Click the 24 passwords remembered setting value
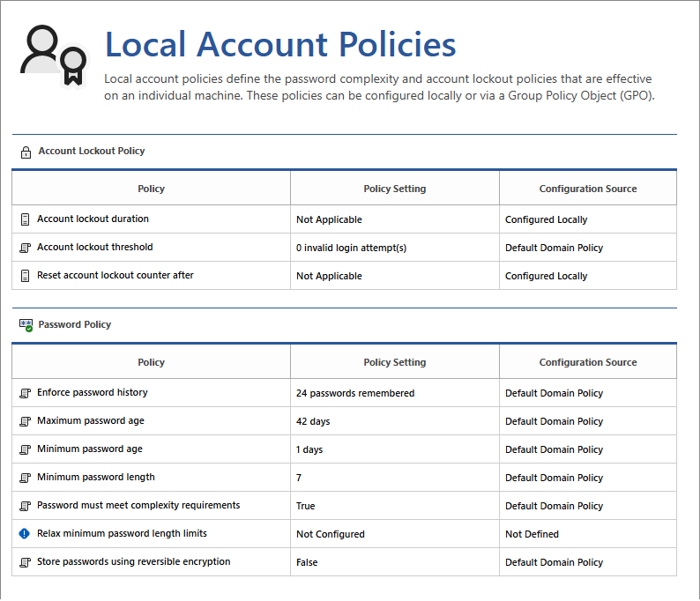 354,393
